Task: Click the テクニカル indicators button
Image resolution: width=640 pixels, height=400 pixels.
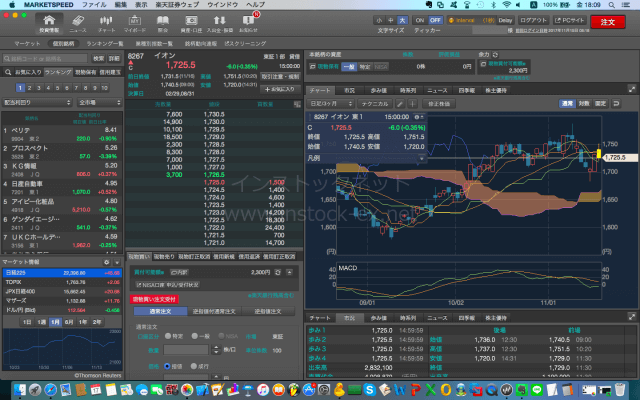Action: [374, 104]
